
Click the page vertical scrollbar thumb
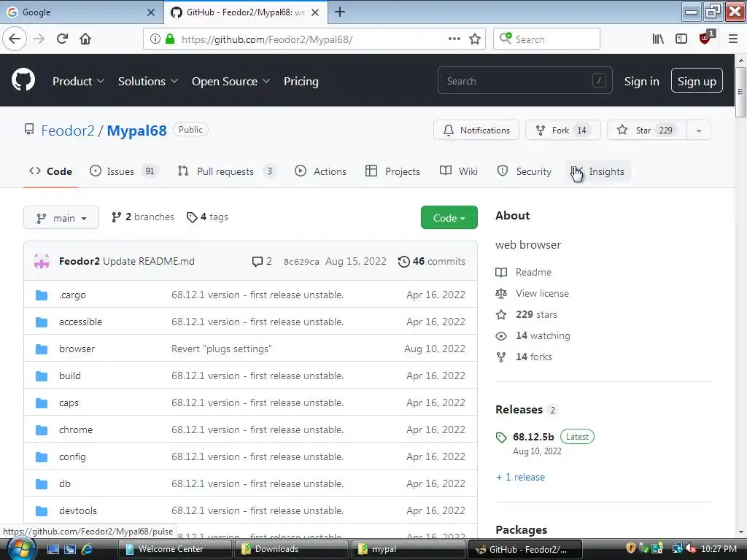740,92
